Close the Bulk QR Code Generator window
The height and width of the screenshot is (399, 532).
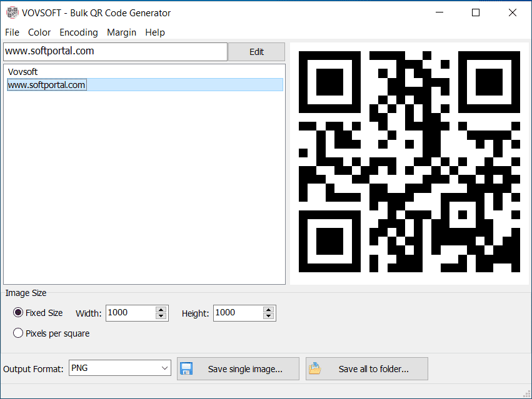(x=513, y=12)
